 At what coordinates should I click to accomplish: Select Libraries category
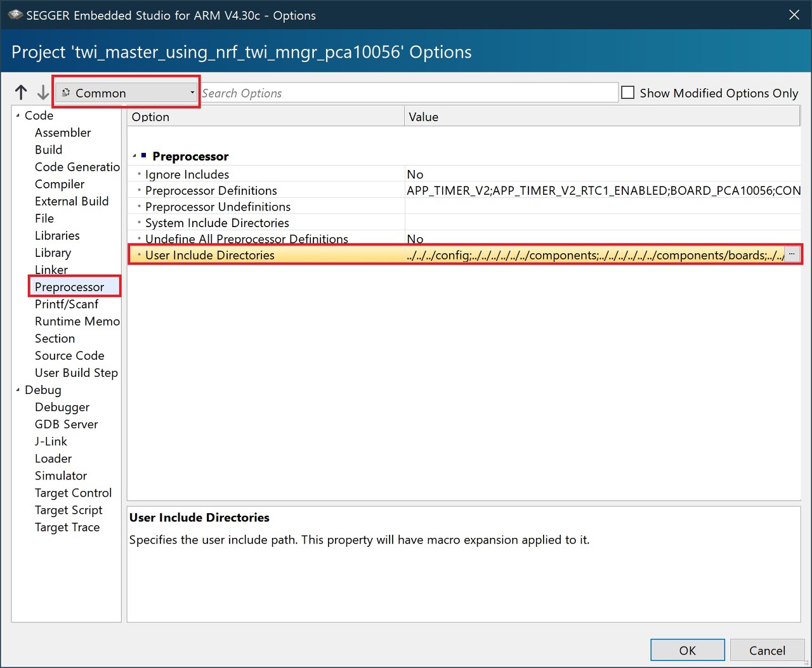[57, 235]
